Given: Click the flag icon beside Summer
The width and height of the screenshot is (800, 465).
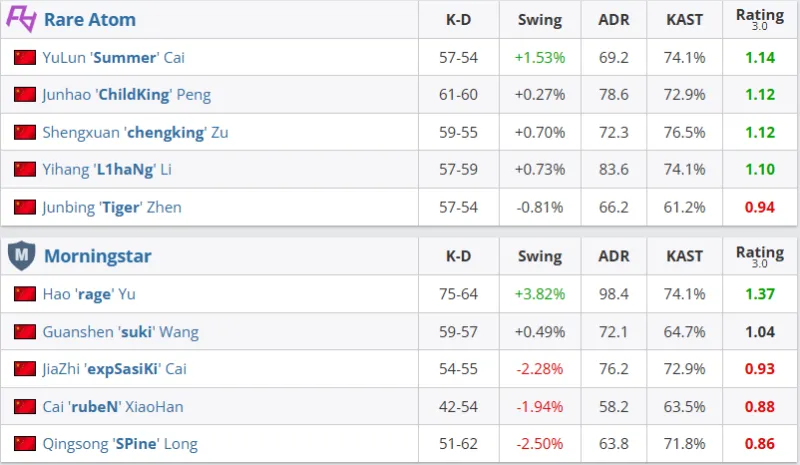Looking at the screenshot, I should tap(25, 58).
